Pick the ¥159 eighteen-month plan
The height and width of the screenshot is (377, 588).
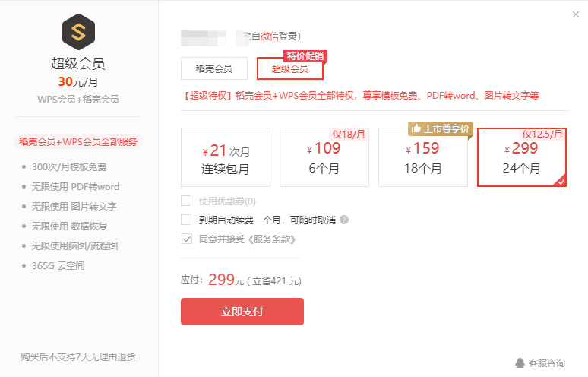[423, 157]
